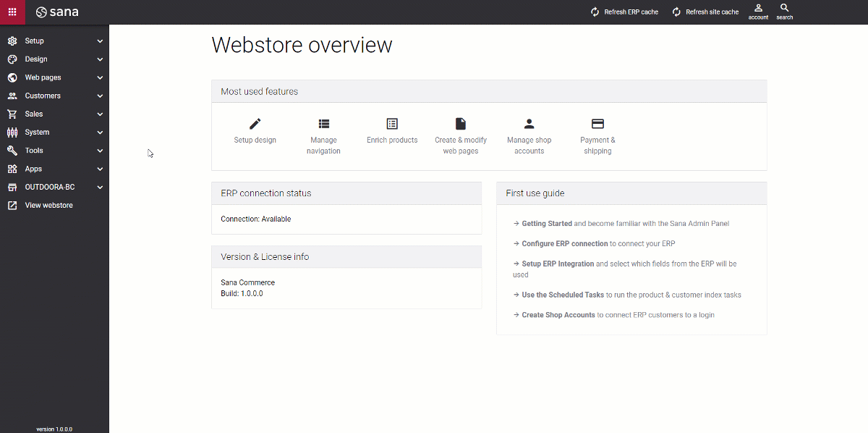Click the OUTDOORA-BC sidebar label
The width and height of the screenshot is (868, 433).
click(50, 187)
